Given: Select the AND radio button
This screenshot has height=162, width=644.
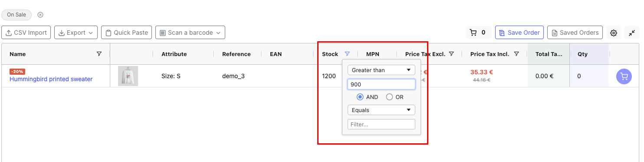Looking at the screenshot, I should [360, 97].
